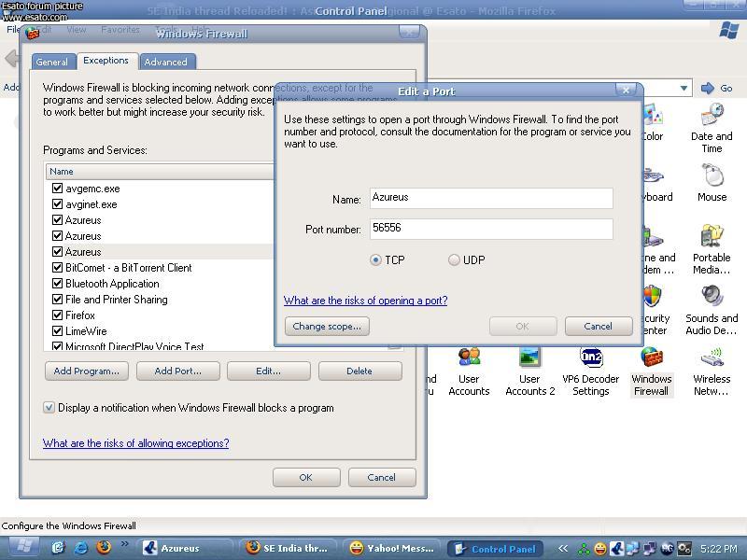
Task: Open the Wireless Network icon
Action: 712,358
